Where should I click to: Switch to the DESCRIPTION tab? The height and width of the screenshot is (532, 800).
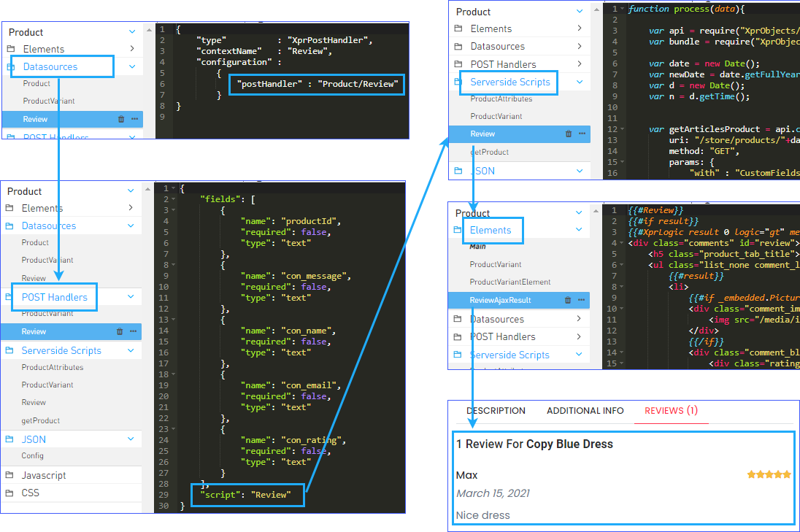click(496, 411)
